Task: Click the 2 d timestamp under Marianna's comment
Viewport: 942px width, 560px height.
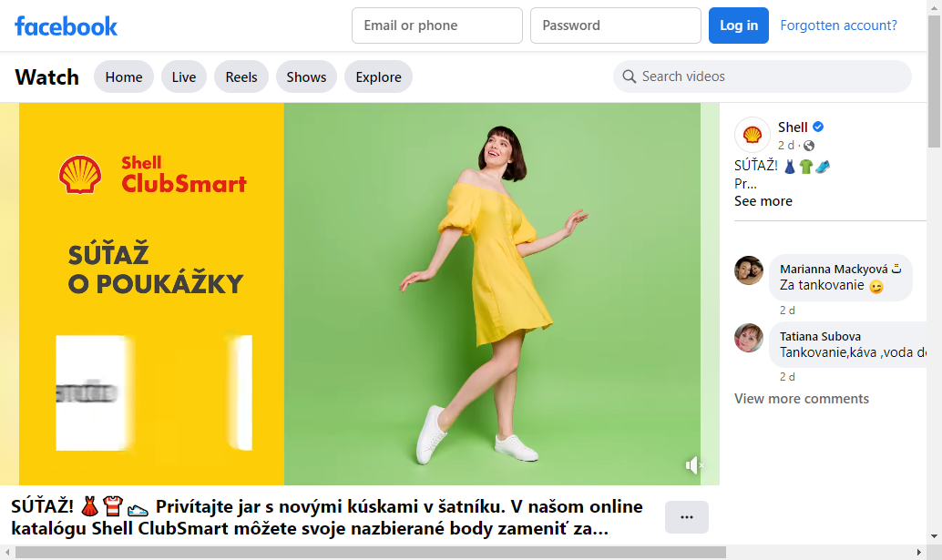Action: click(x=787, y=311)
